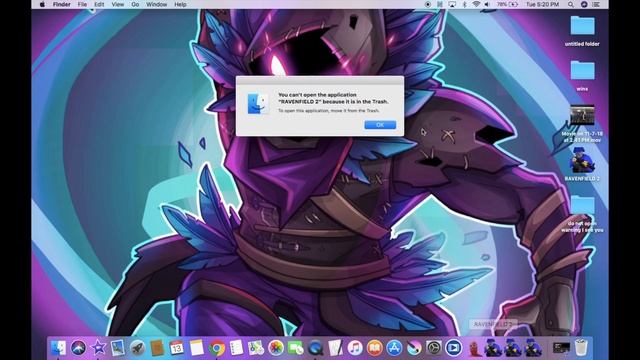
Task: Open Notes from the Dock
Action: 196,348
